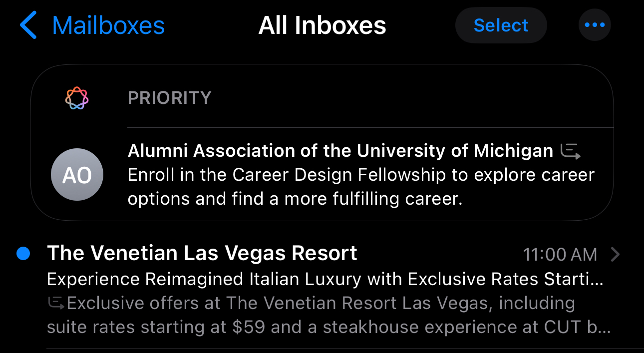Tap the All Inboxes title
The height and width of the screenshot is (353, 644).
[322, 26]
